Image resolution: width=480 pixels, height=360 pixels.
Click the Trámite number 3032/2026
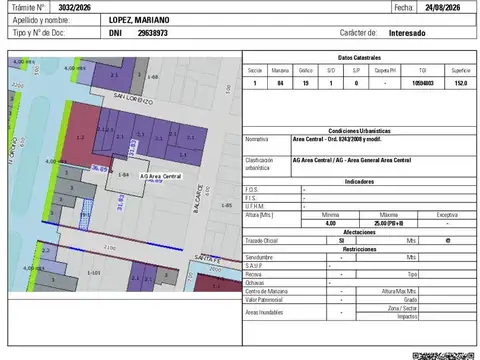click(x=74, y=7)
